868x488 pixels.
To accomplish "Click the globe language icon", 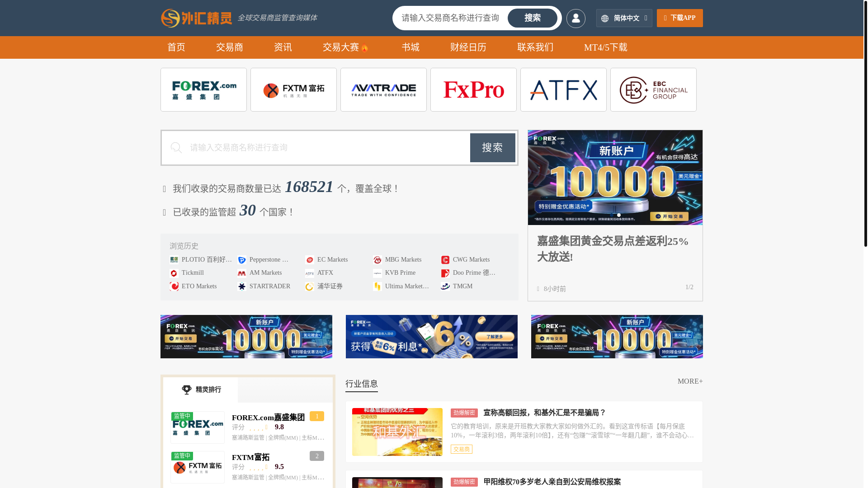I will coord(605,19).
